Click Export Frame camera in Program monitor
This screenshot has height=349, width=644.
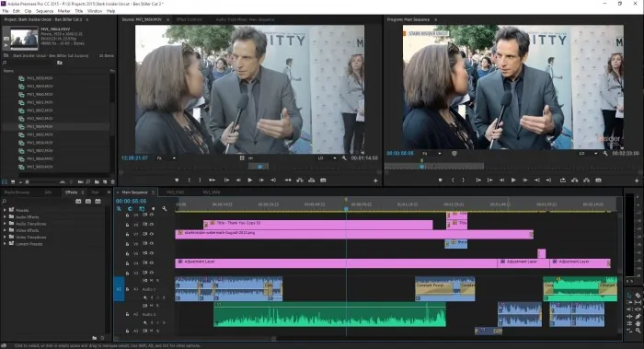pyautogui.click(x=598, y=180)
